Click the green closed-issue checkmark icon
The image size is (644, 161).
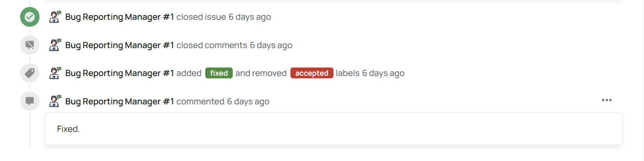(30, 17)
